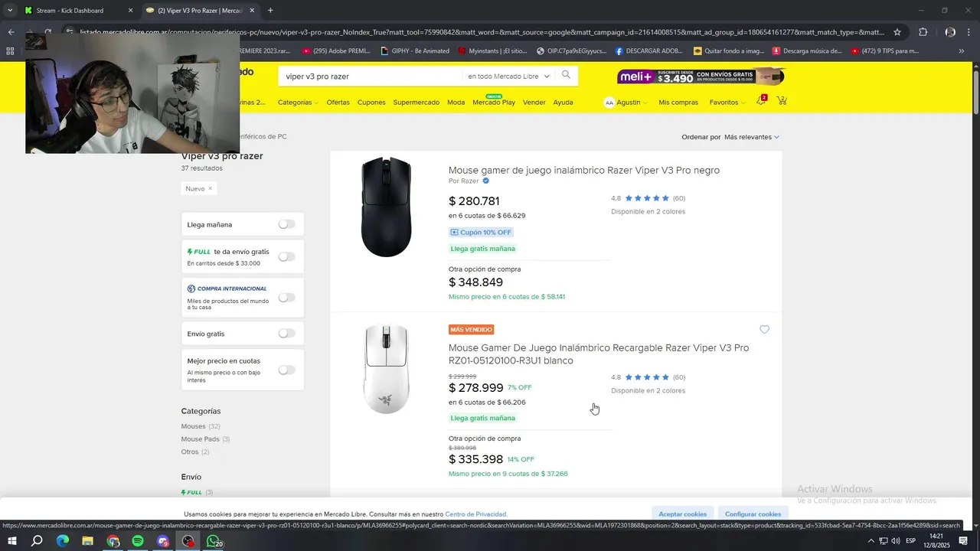Toggle the Envío gratis filter
This screenshot has height=551, width=980.
(286, 334)
